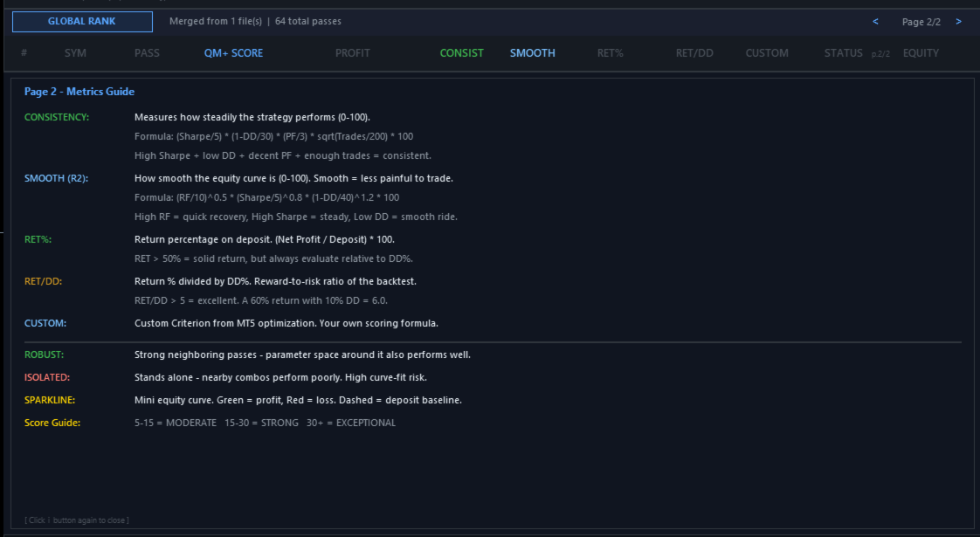Sort by CUSTOM column header
The height and width of the screenshot is (537, 980).
tap(767, 53)
